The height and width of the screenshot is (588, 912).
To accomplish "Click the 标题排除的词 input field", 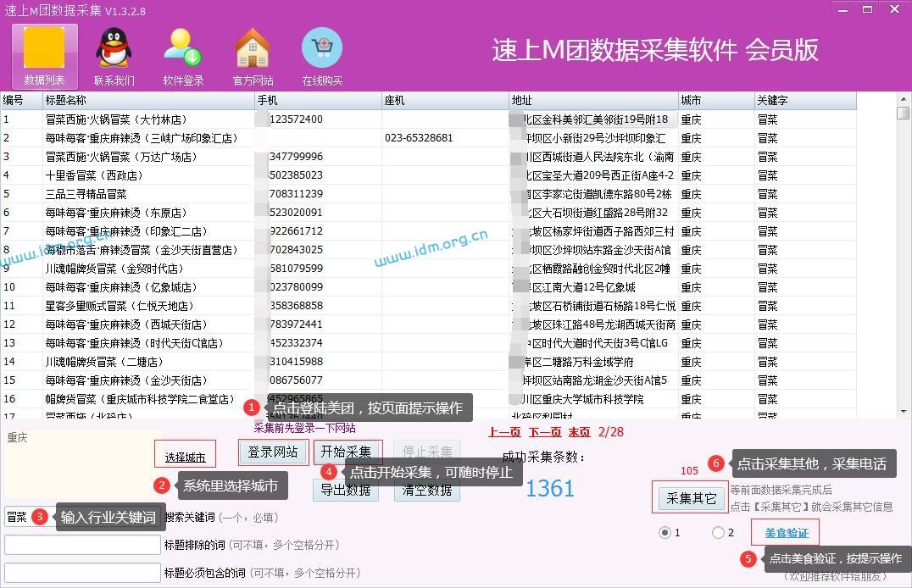I will tap(82, 545).
